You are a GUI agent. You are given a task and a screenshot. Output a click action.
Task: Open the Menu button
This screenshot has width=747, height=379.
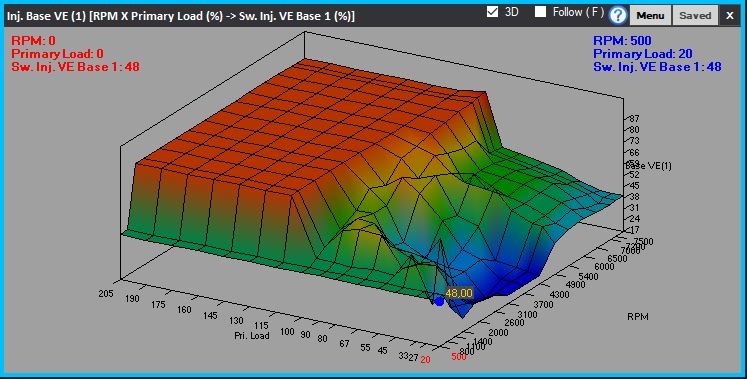click(x=650, y=15)
